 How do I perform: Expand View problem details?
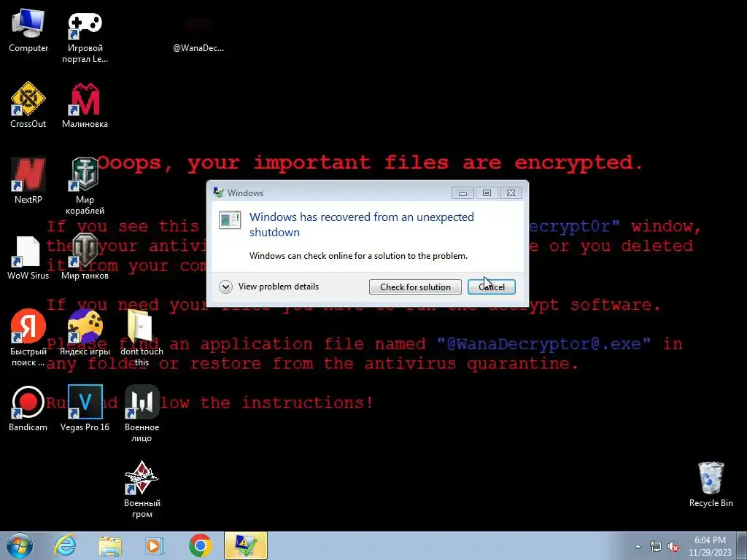click(269, 287)
